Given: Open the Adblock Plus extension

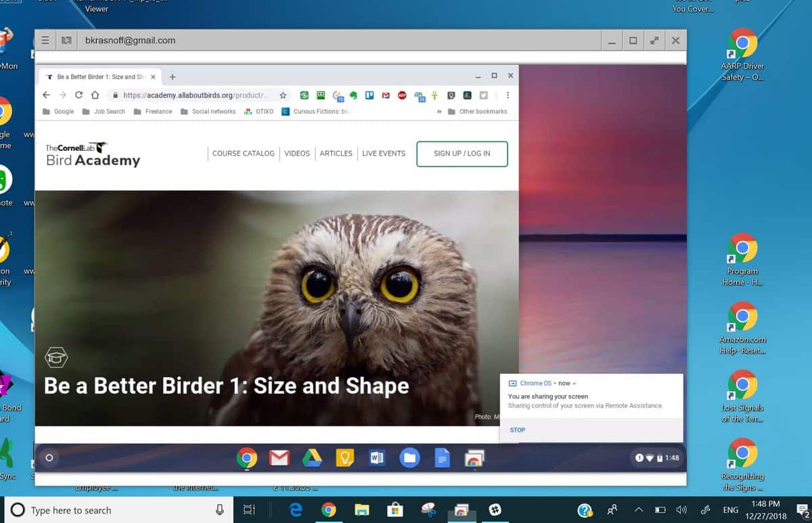Looking at the screenshot, I should (x=403, y=95).
